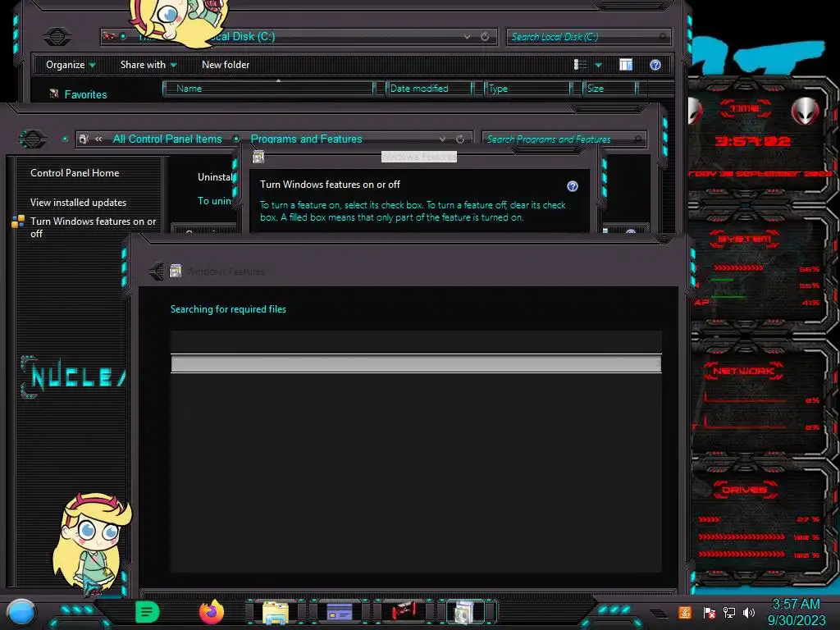Click magnifier icon in Local Disk search box
The width and height of the screenshot is (840, 630).
pos(663,36)
